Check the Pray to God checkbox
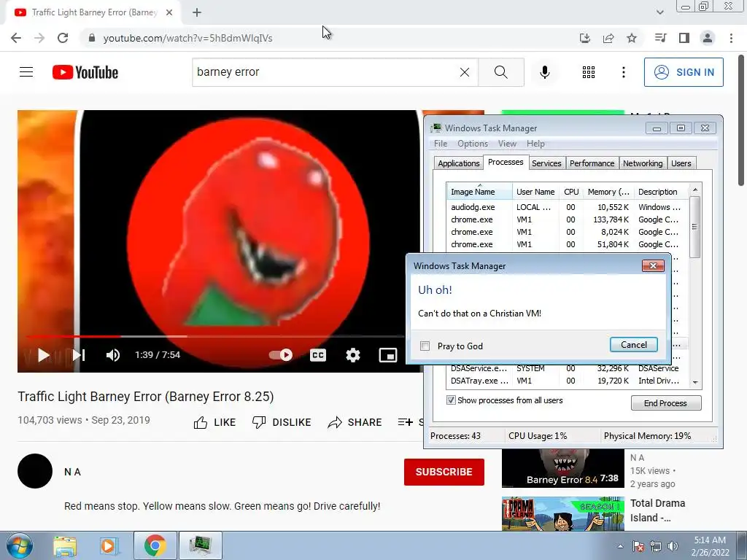The height and width of the screenshot is (560, 747). point(425,346)
